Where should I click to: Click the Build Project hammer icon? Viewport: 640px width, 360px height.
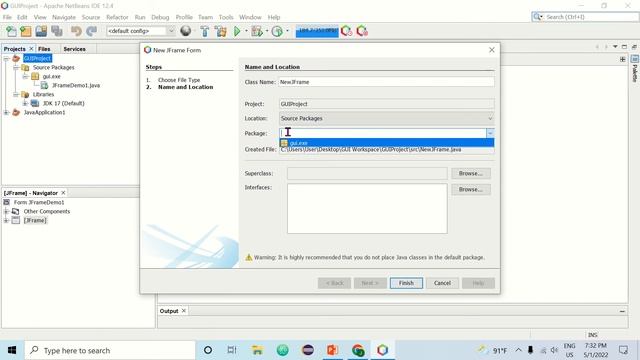tap(204, 31)
